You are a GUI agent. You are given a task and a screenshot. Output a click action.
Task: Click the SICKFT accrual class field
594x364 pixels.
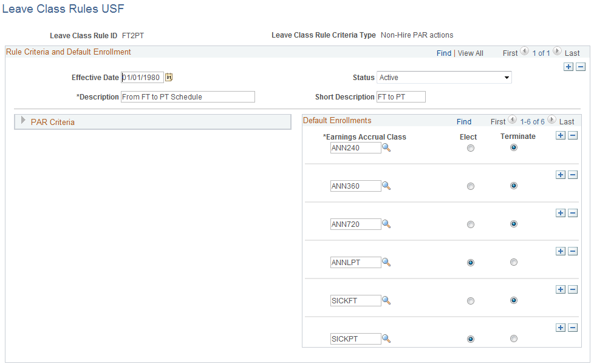click(x=356, y=301)
